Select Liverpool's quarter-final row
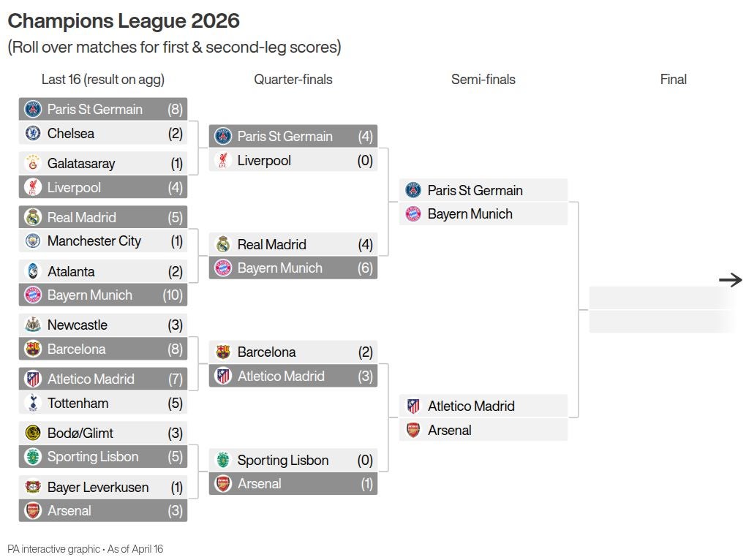 (293, 160)
